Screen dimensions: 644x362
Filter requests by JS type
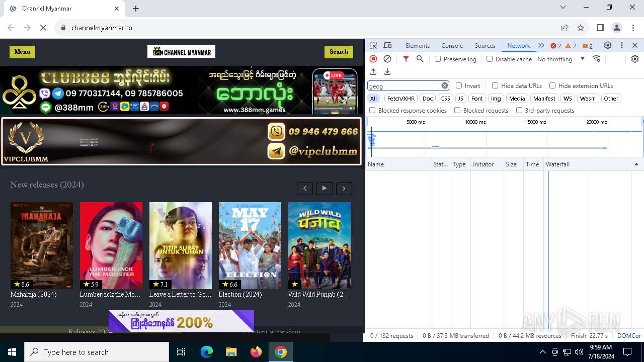click(460, 99)
